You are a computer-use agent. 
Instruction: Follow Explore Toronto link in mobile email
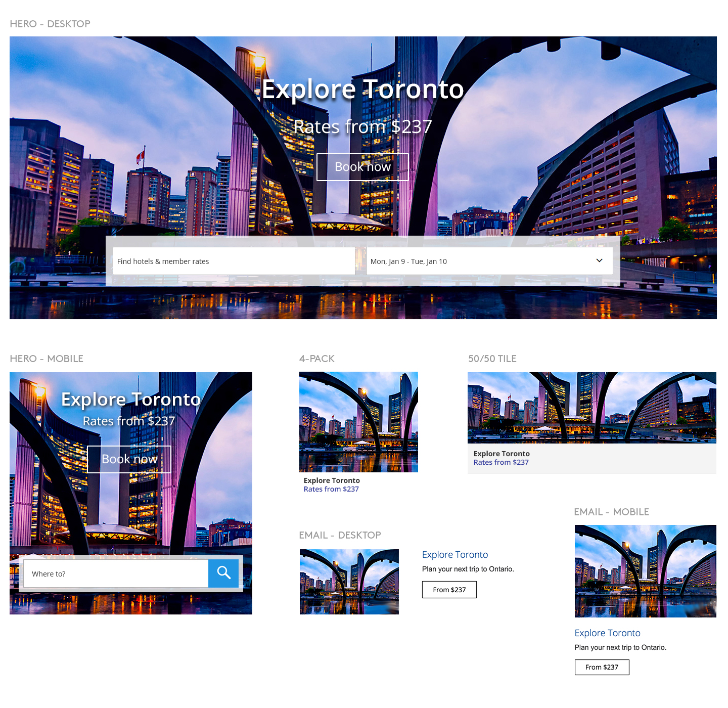[x=607, y=633]
